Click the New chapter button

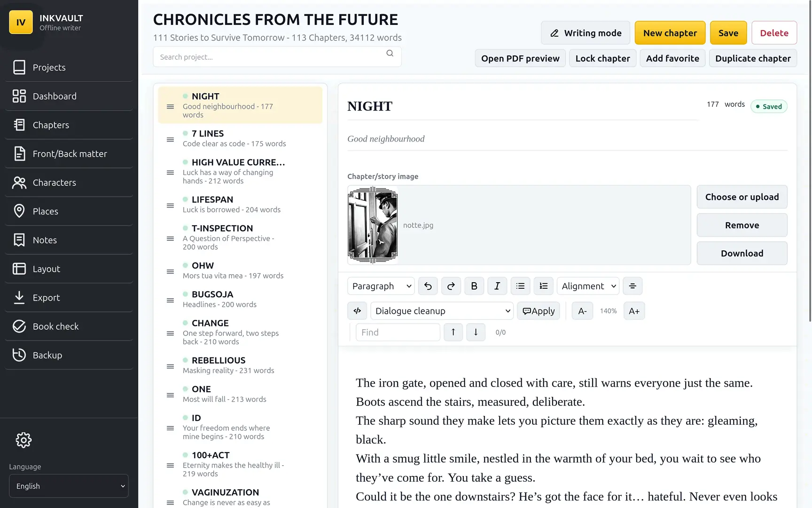coord(670,33)
